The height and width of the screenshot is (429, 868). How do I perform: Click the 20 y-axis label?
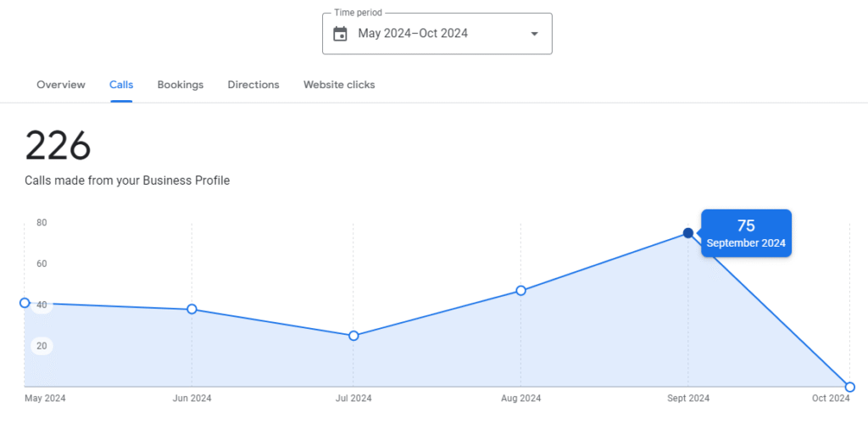coord(42,346)
